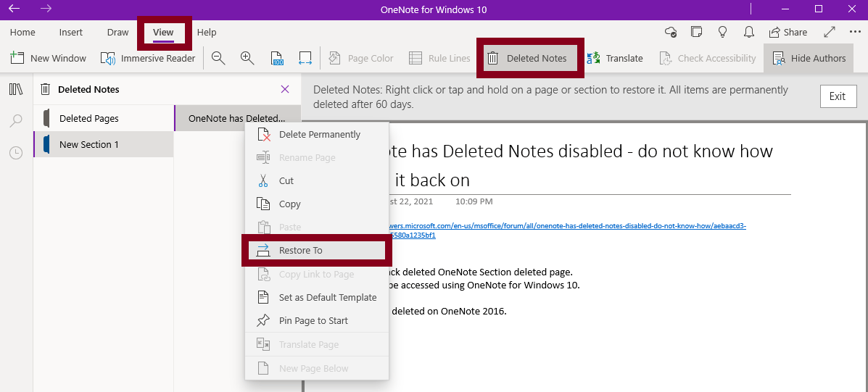Open search magnifier in sidebar

pyautogui.click(x=16, y=121)
